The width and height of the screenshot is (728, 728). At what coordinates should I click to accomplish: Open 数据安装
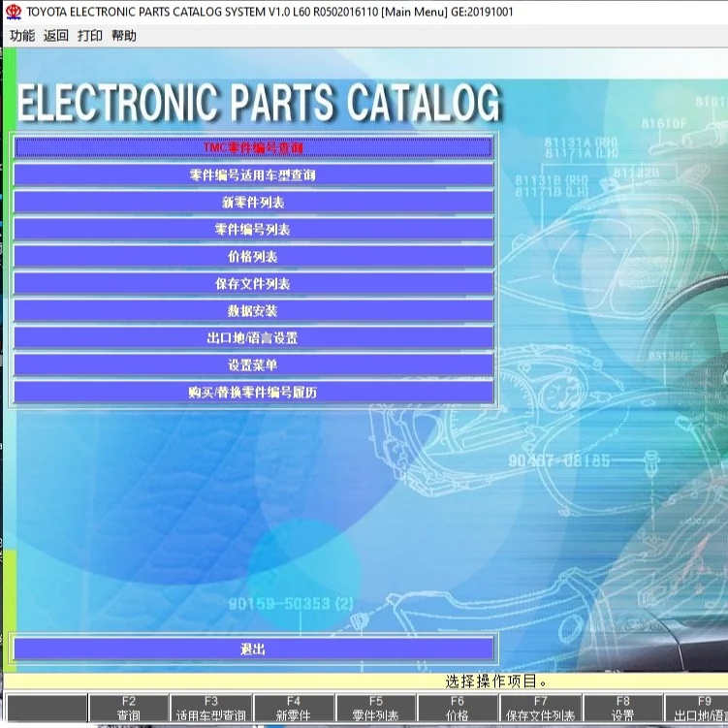coord(253,310)
